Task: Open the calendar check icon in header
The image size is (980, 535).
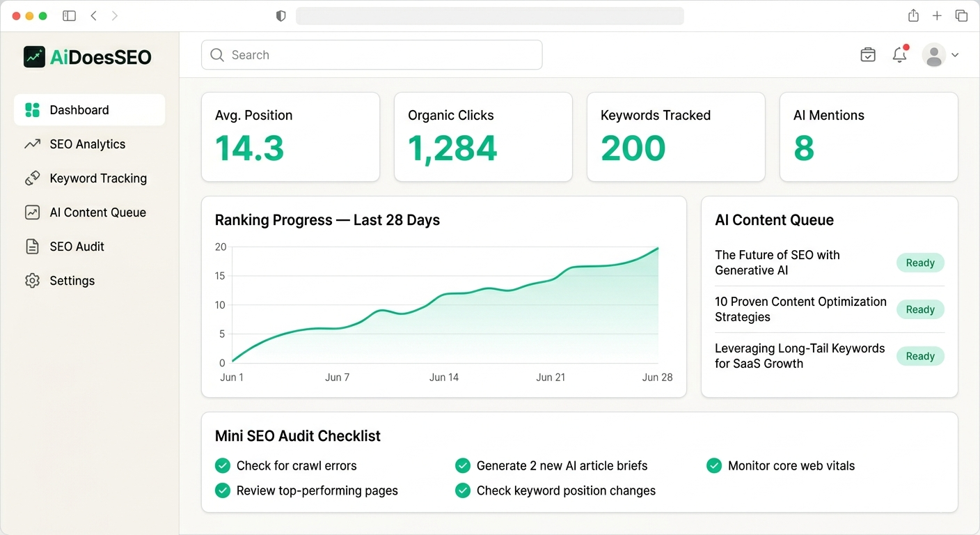Action: tap(868, 54)
